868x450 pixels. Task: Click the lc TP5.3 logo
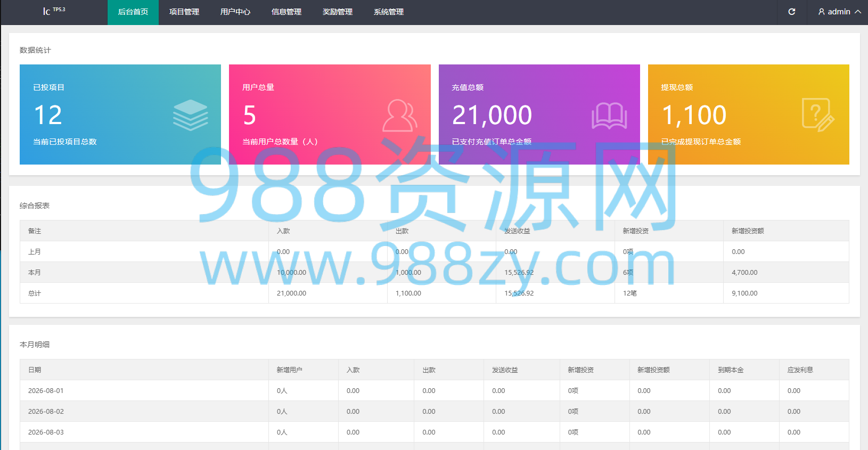[x=54, y=11]
